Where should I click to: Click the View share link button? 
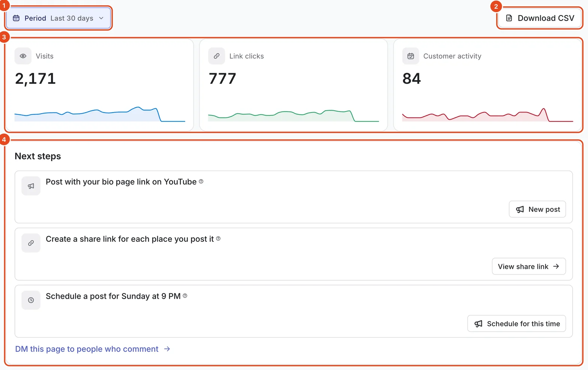click(529, 266)
